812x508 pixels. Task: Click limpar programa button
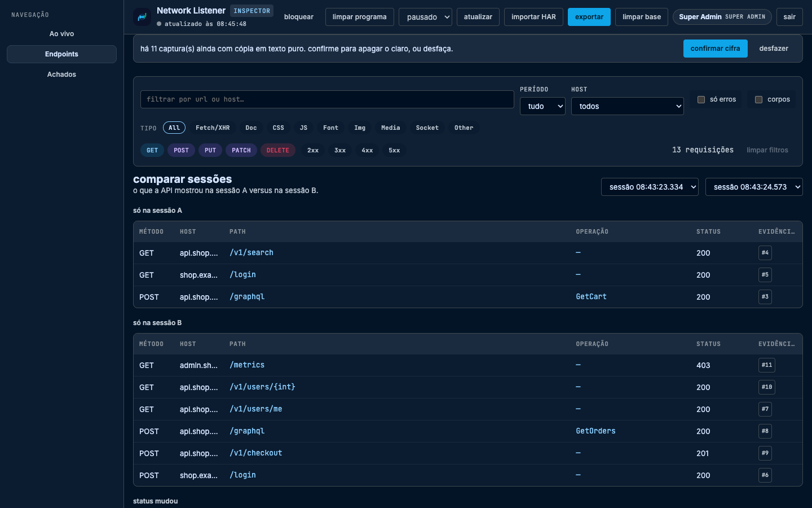(360, 17)
